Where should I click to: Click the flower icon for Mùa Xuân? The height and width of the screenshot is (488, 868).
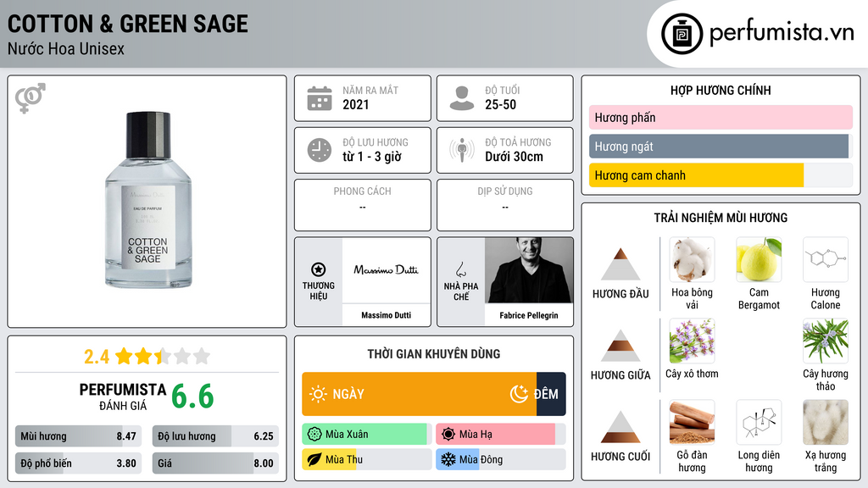pos(314,435)
